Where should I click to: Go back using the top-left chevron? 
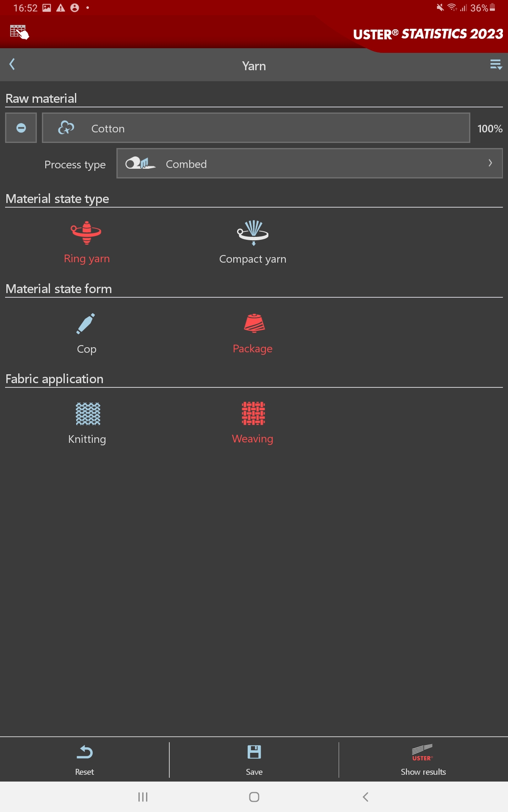pyautogui.click(x=12, y=64)
